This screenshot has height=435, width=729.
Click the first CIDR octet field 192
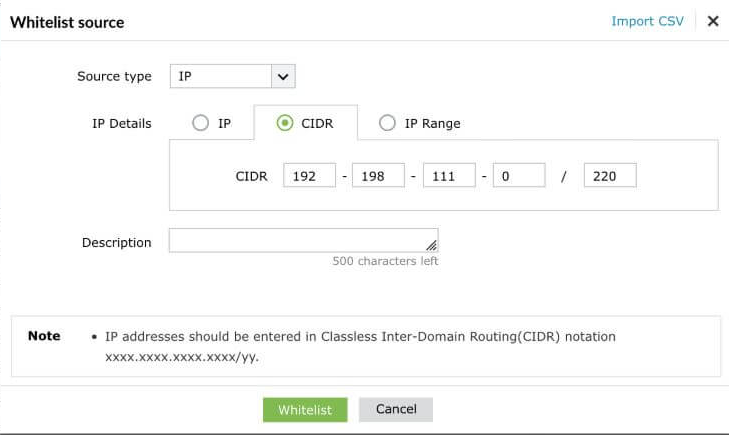309,176
